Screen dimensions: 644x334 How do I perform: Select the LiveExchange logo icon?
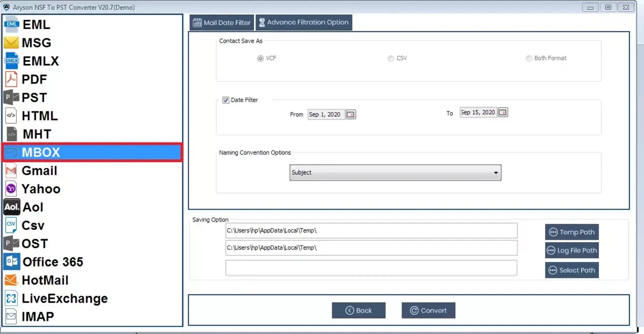[x=11, y=298]
